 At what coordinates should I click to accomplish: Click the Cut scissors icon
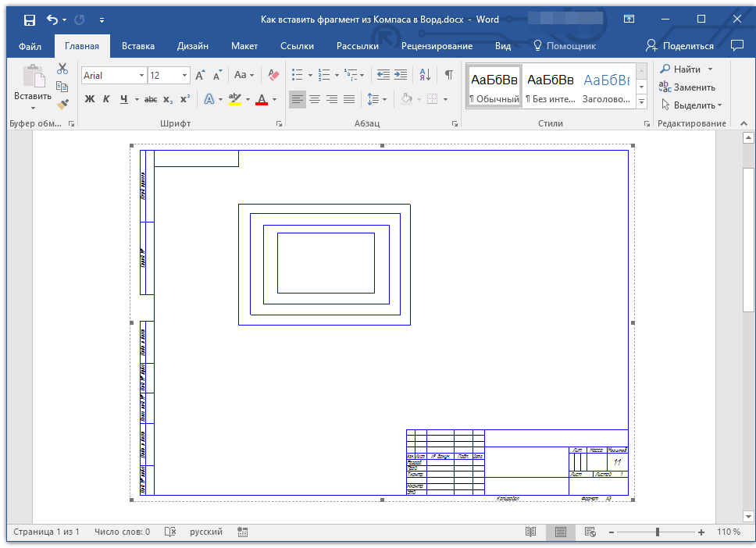[62, 69]
